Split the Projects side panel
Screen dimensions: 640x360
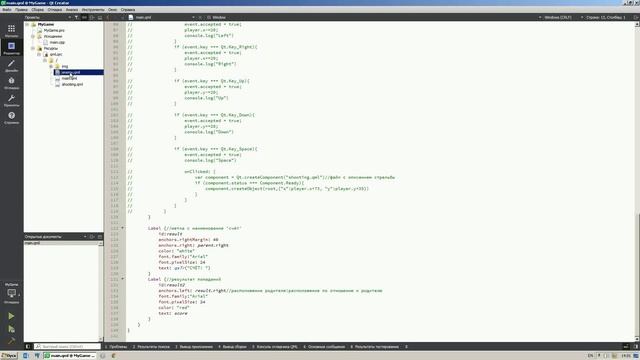[92, 18]
